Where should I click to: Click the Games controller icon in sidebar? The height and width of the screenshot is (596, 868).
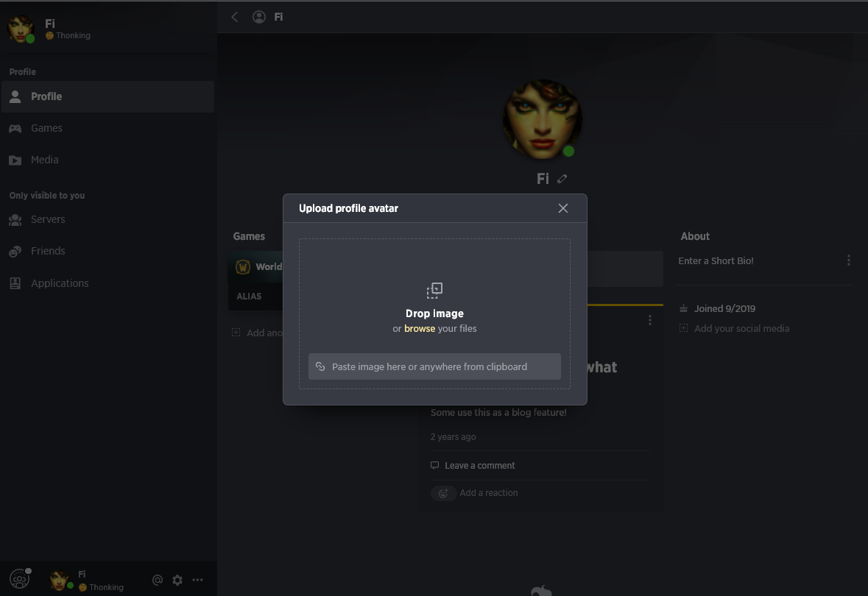(x=15, y=128)
